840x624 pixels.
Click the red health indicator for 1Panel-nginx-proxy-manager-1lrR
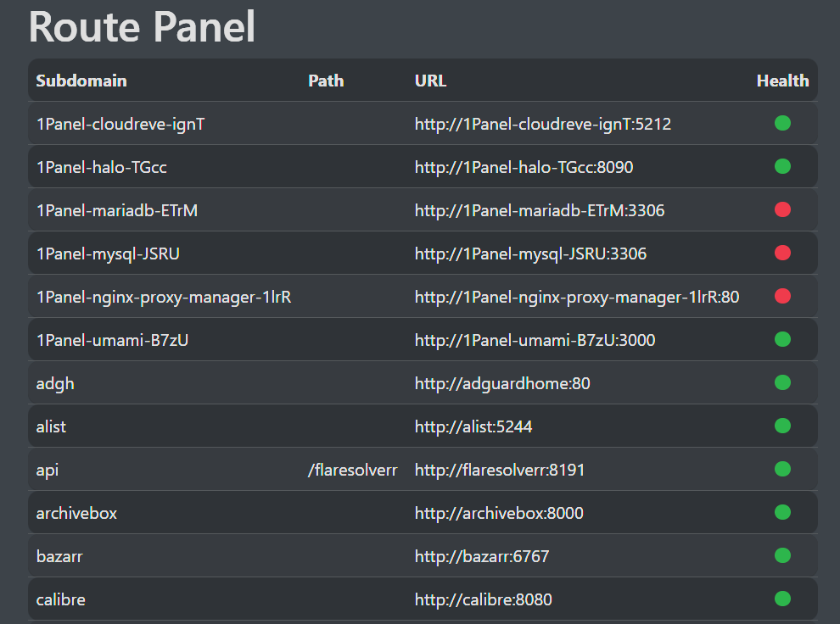[x=781, y=296]
